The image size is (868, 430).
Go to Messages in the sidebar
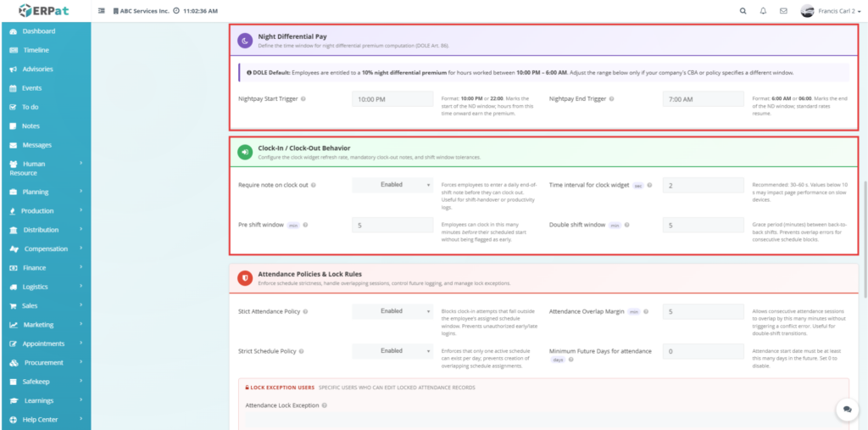click(37, 145)
